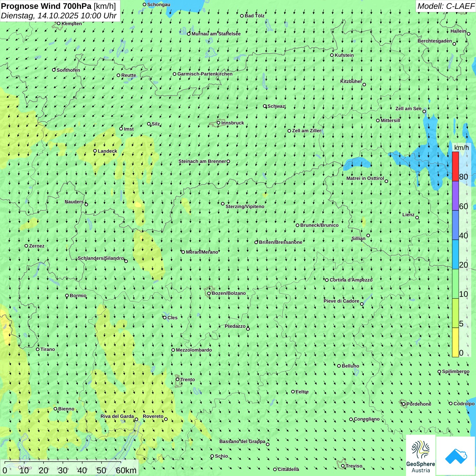Click the 'Brixen/Bressanone' label

click(x=280, y=242)
